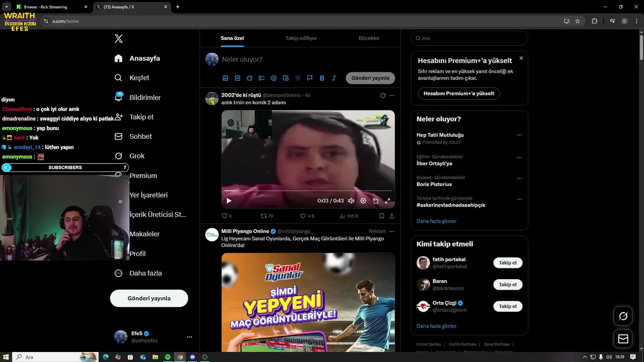Toggle italic formatting in composer
Screen dimensions: 644x362
pos(334,78)
